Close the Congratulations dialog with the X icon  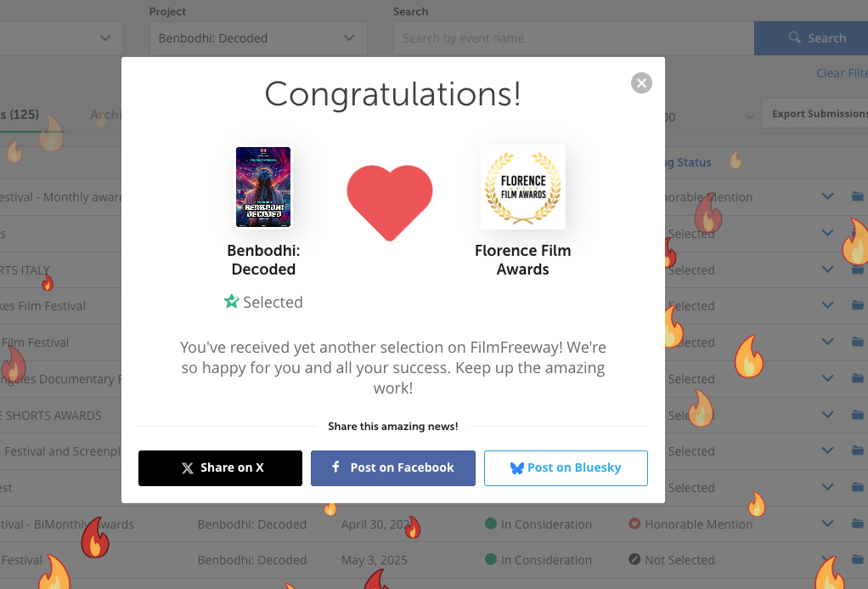tap(641, 82)
